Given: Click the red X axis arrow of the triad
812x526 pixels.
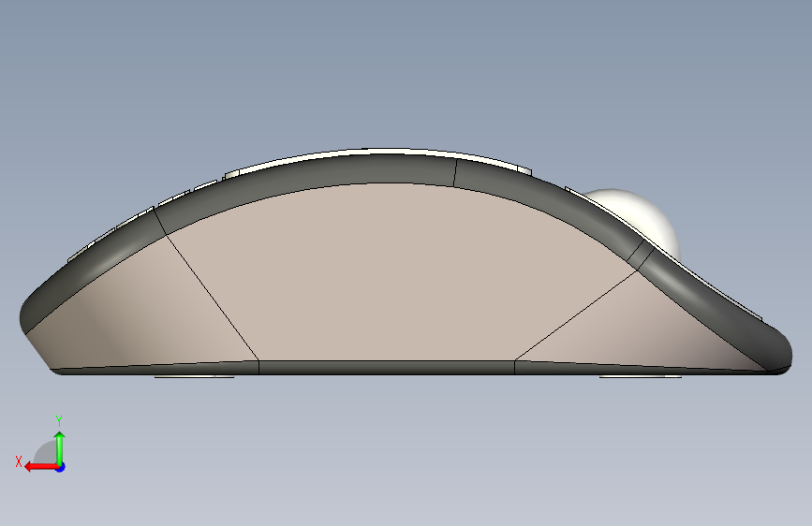Looking at the screenshot, I should pyautogui.click(x=40, y=467).
